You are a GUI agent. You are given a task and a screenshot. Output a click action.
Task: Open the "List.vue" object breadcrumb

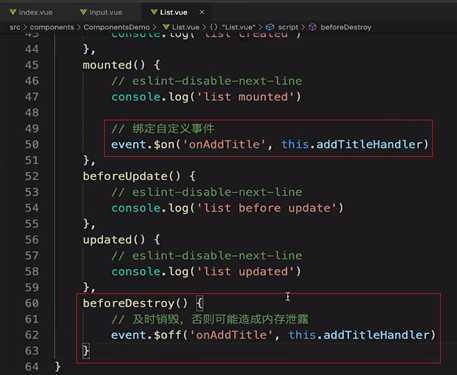pyautogui.click(x=238, y=27)
